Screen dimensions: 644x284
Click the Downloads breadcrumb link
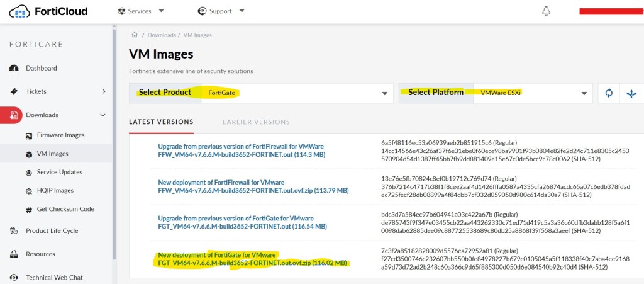(161, 35)
